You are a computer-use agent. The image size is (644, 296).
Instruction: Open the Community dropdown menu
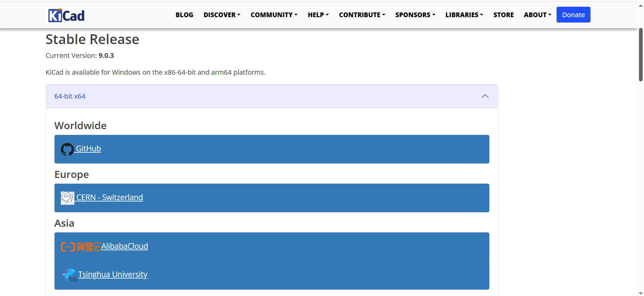(274, 15)
